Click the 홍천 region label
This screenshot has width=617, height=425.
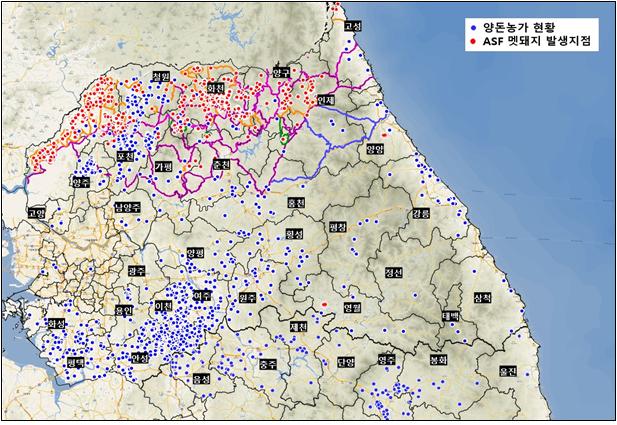(x=296, y=203)
